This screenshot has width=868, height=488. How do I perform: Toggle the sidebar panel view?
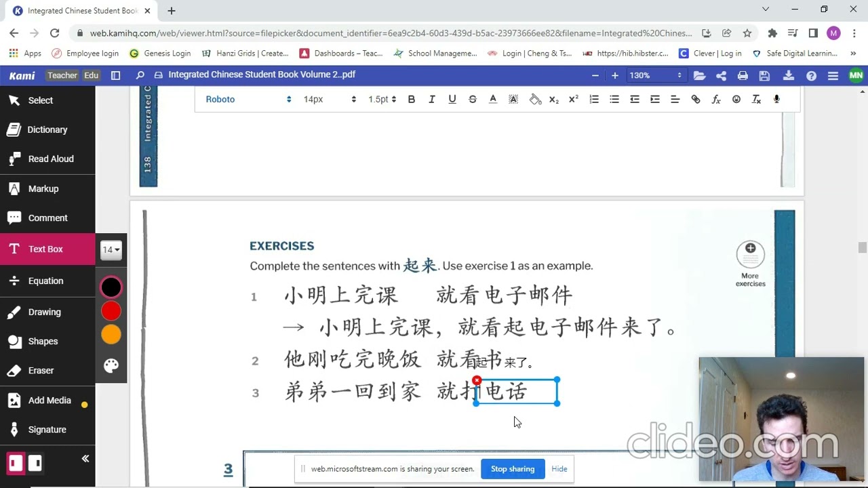[x=116, y=75]
